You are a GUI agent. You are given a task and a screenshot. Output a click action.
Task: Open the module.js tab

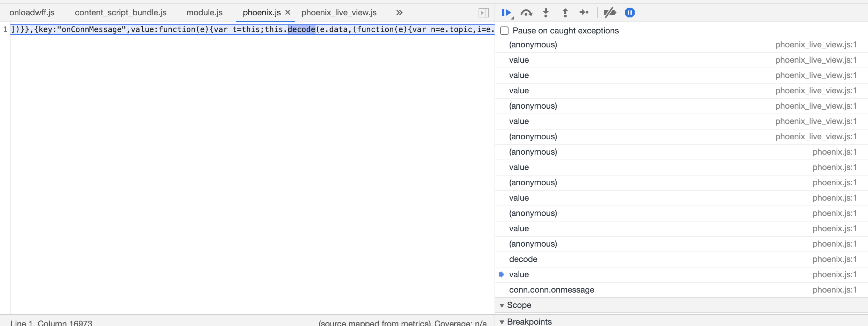pos(204,13)
